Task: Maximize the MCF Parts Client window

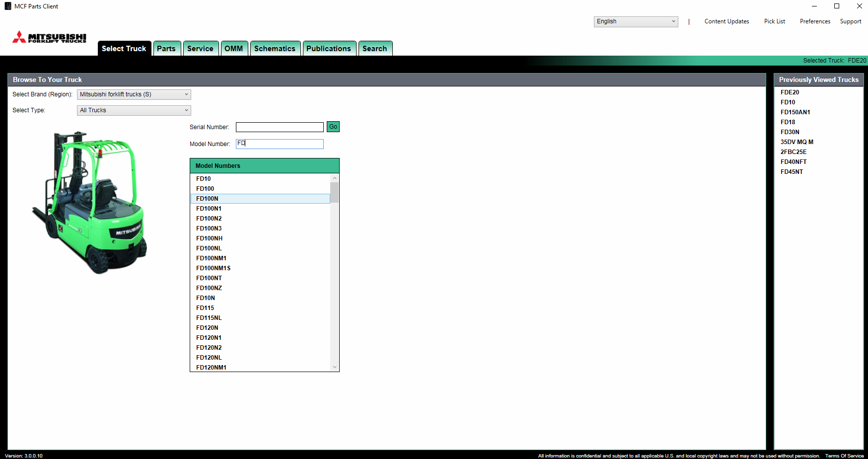Action: click(x=837, y=6)
